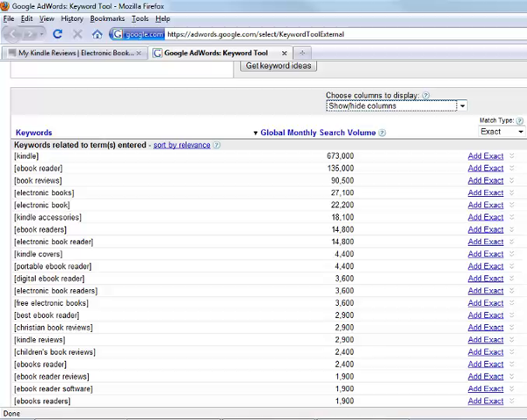
Task: Reload the page with the refresh icon
Action: [58, 34]
